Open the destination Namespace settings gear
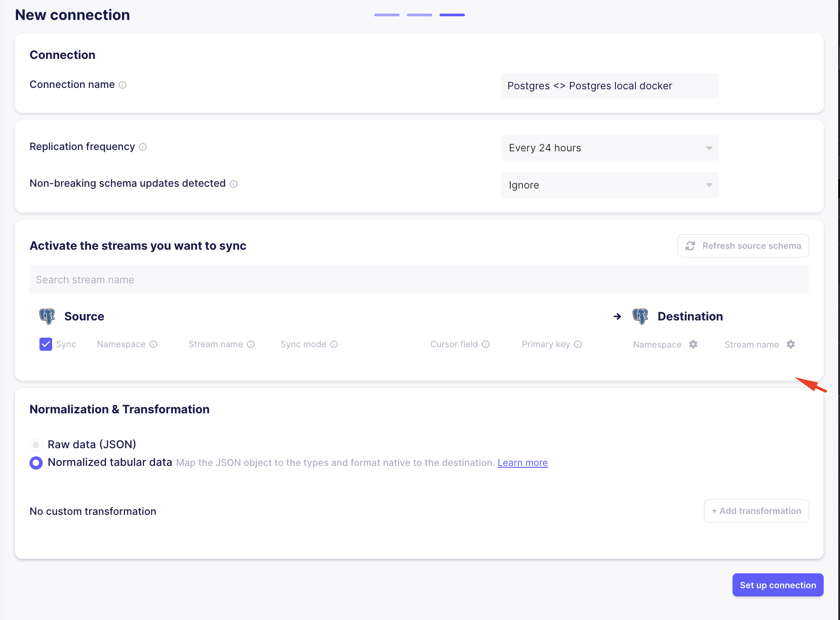This screenshot has width=840, height=620. point(693,344)
